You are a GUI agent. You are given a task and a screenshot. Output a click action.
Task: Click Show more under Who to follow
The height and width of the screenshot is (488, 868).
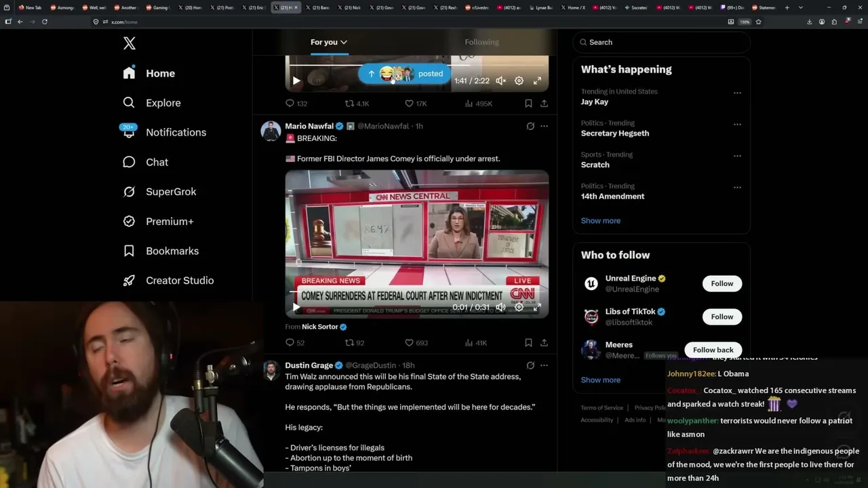click(601, 380)
